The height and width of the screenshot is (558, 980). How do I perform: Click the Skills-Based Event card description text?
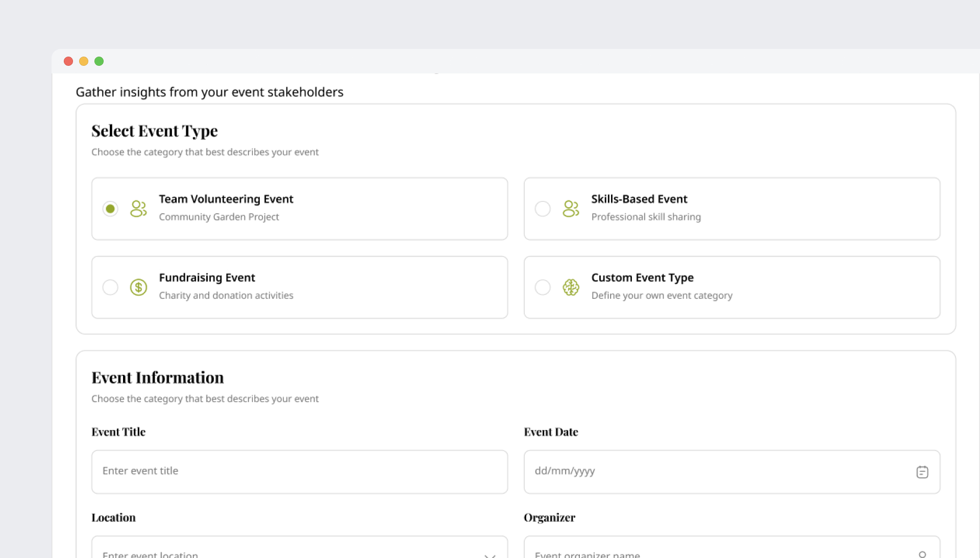click(x=646, y=217)
